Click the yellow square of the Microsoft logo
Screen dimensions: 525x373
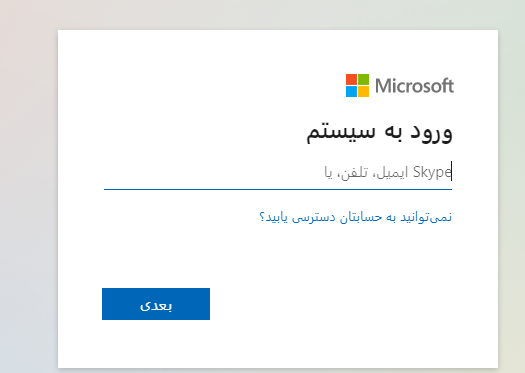point(364,91)
